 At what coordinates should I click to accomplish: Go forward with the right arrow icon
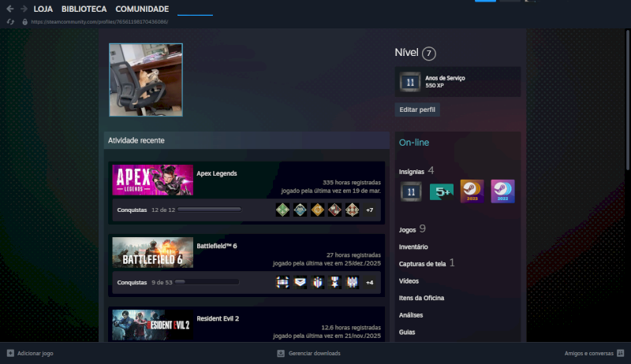tap(24, 9)
